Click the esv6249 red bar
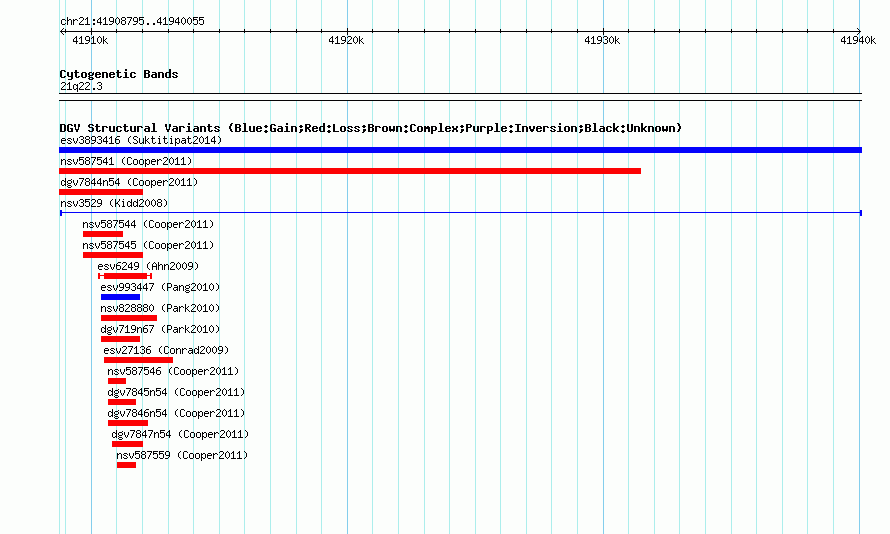Image resolution: width=890 pixels, height=534 pixels. pos(125,276)
